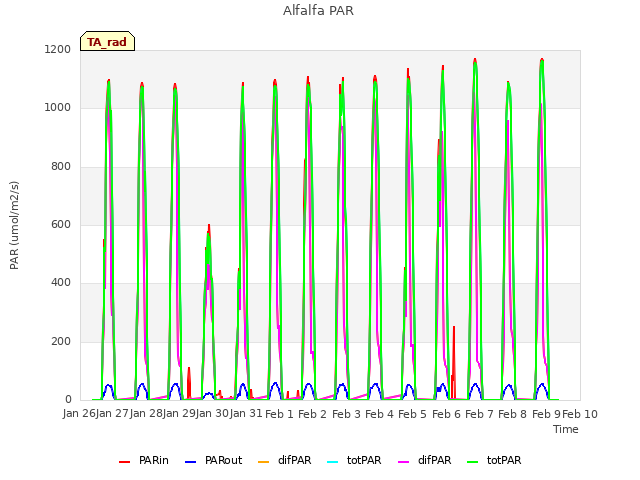
Task: Click the 1200 y-axis tick label
Action: 58,49
